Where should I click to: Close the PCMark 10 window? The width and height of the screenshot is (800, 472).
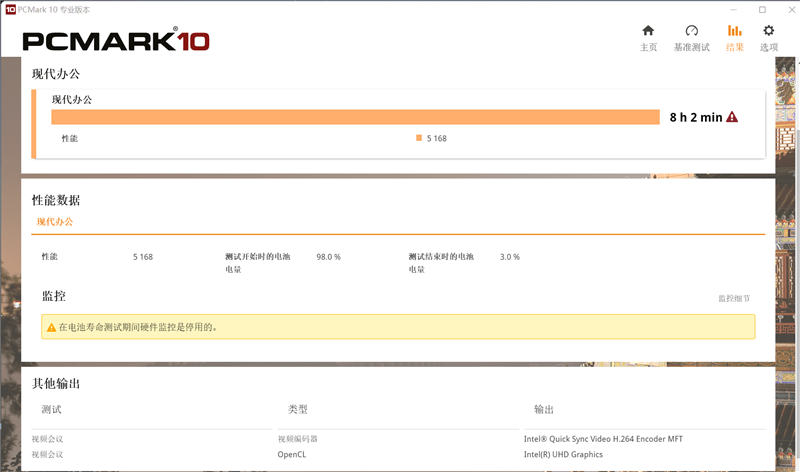pyautogui.click(x=791, y=9)
